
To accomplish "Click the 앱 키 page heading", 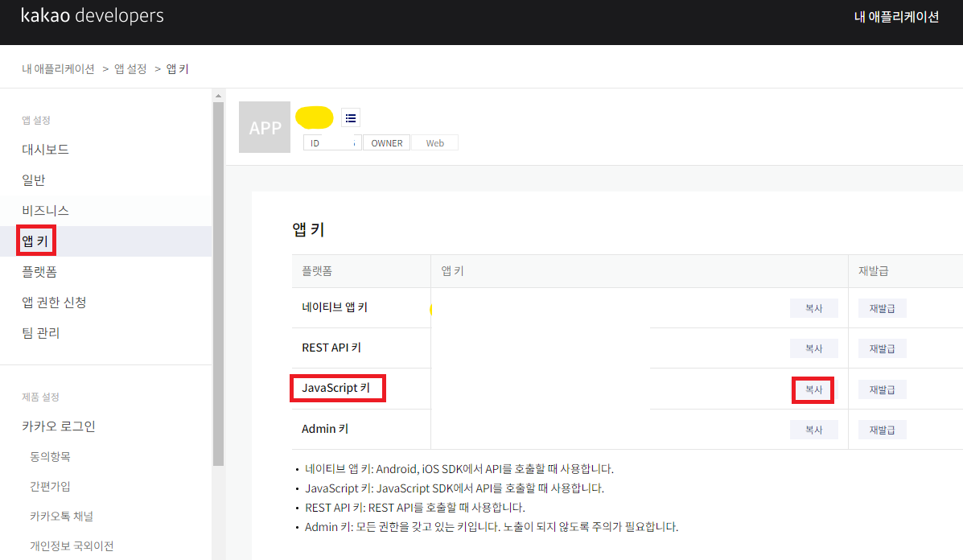I will 308,229.
